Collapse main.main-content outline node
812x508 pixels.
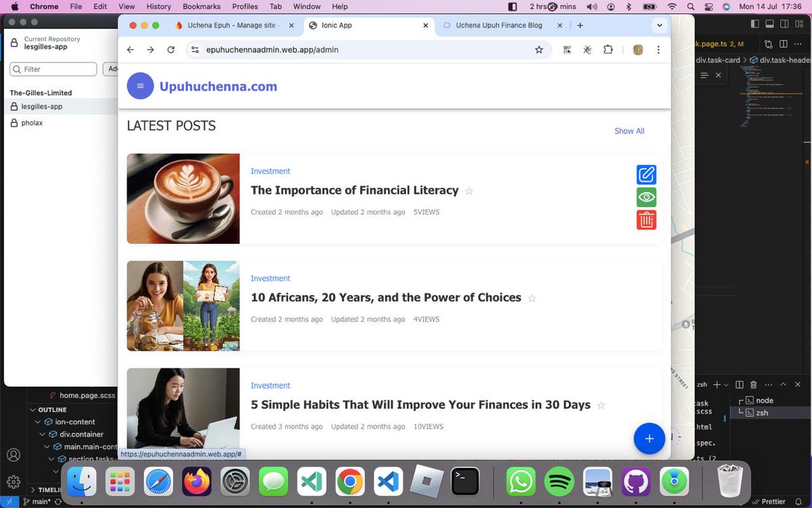point(48,446)
